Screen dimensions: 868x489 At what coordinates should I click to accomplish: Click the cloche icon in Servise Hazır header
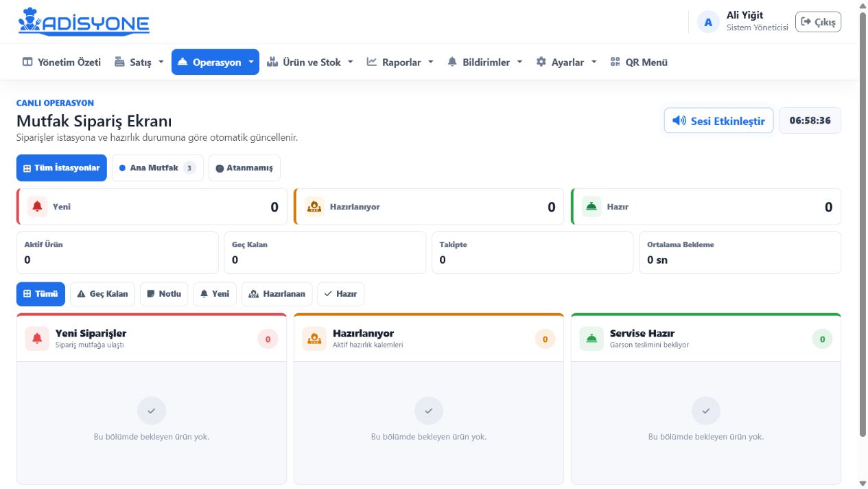click(x=591, y=339)
